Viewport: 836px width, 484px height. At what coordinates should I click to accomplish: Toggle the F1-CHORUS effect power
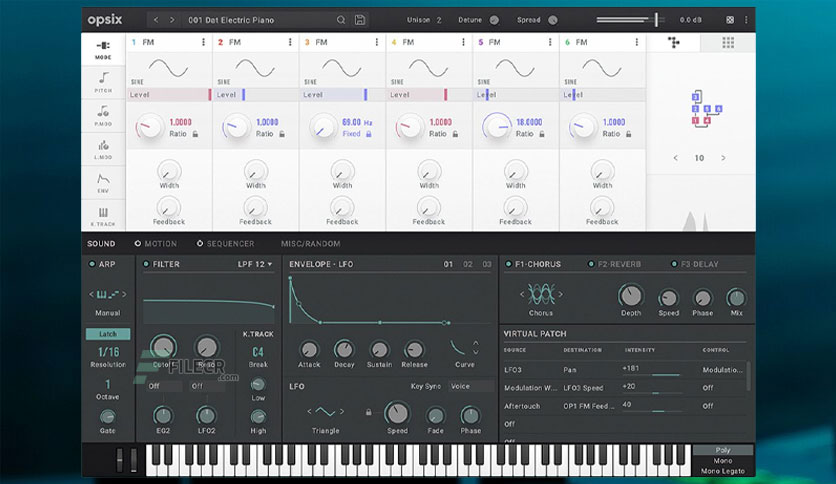click(x=508, y=264)
